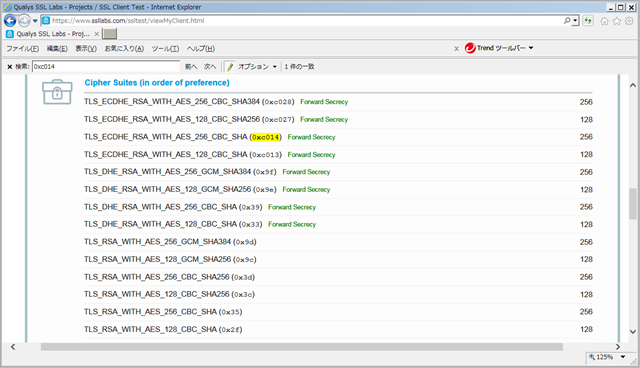Open the 表示(V) menu
This screenshot has height=368, width=640.
(86, 49)
